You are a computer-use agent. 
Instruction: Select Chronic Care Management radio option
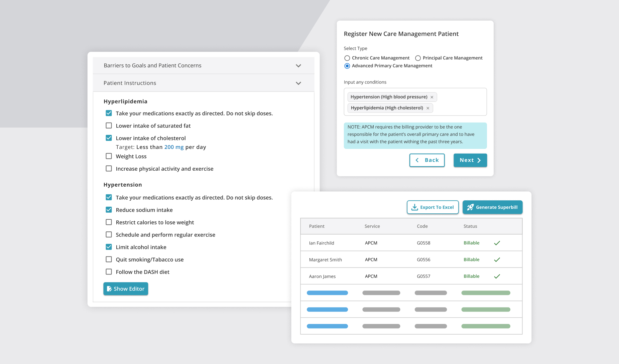pos(347,58)
